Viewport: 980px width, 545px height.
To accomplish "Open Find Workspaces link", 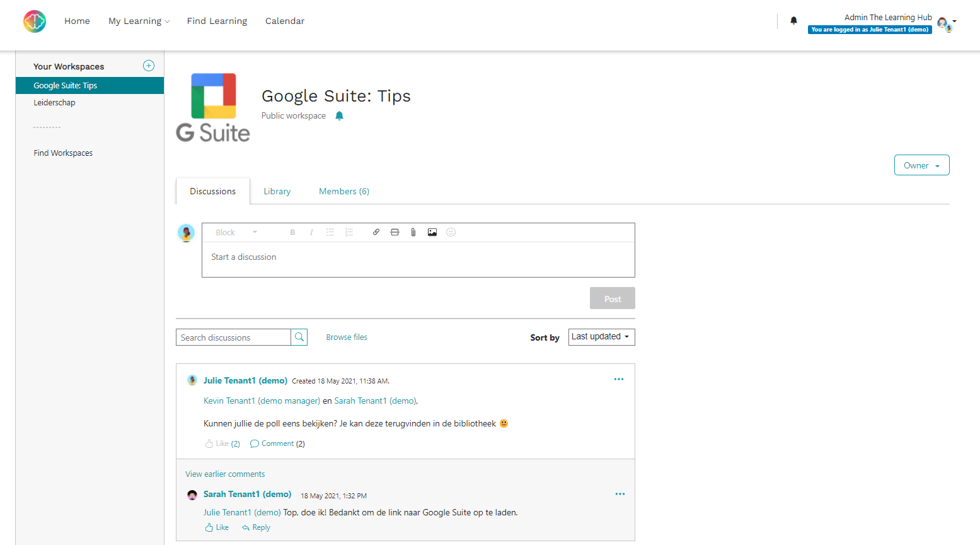I will (63, 153).
